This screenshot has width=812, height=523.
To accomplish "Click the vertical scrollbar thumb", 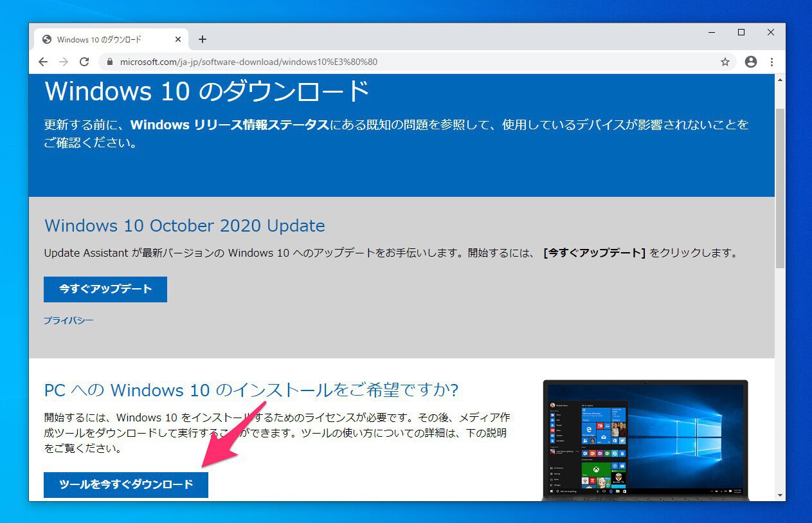I will pos(780,188).
